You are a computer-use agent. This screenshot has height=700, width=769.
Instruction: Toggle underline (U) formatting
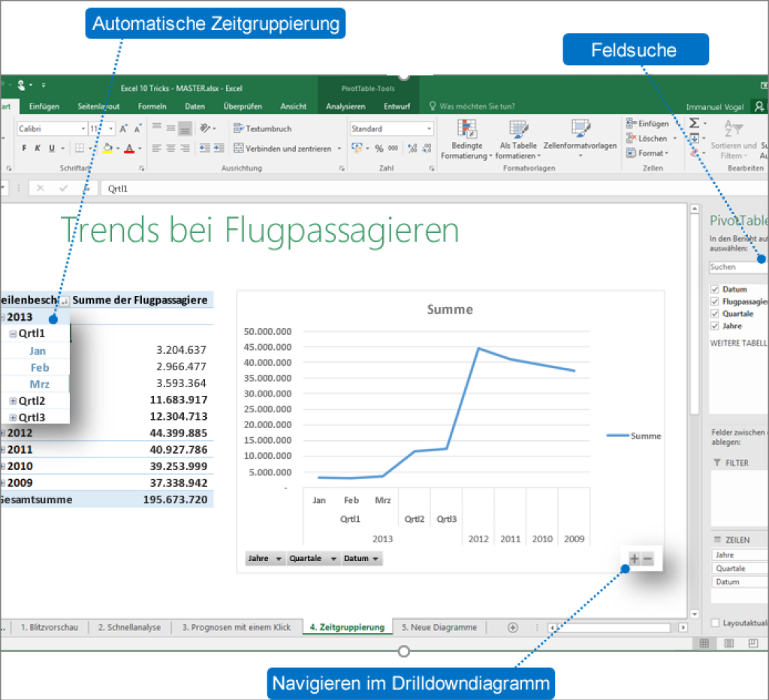click(52, 148)
